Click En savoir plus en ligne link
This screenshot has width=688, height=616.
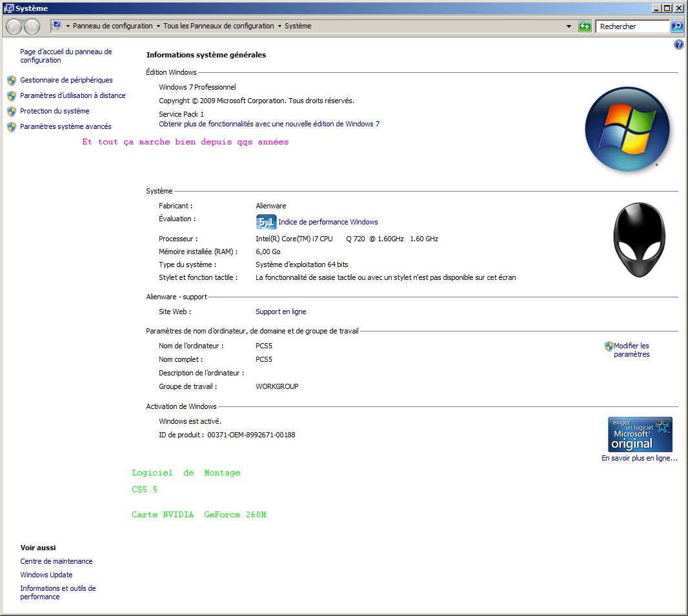pos(640,458)
